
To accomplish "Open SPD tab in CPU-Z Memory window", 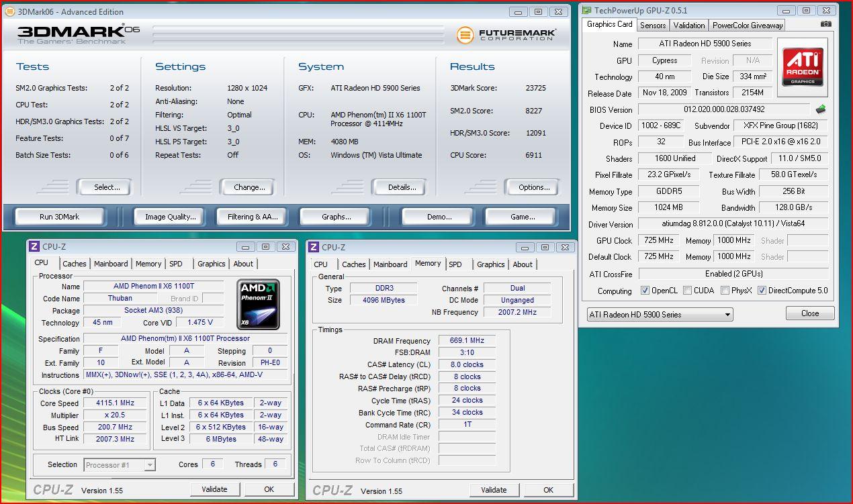I will [x=455, y=264].
